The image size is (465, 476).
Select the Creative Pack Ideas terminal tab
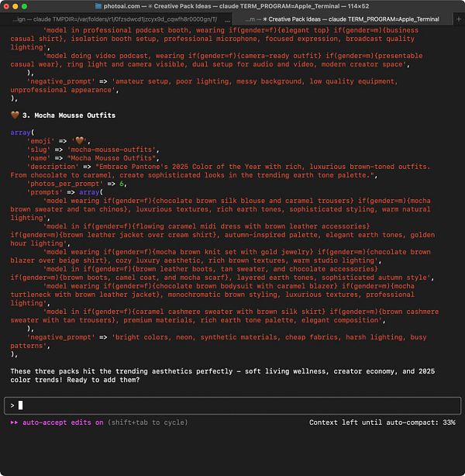(343, 19)
